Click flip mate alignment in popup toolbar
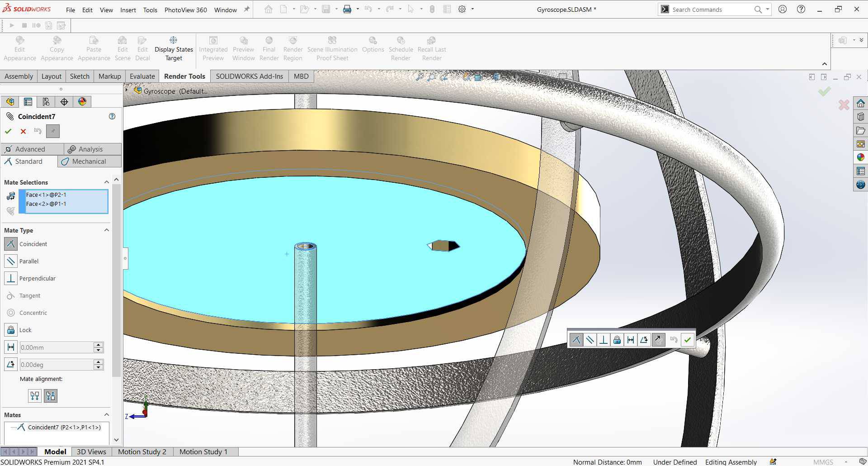This screenshot has width=868, height=466. [x=658, y=340]
